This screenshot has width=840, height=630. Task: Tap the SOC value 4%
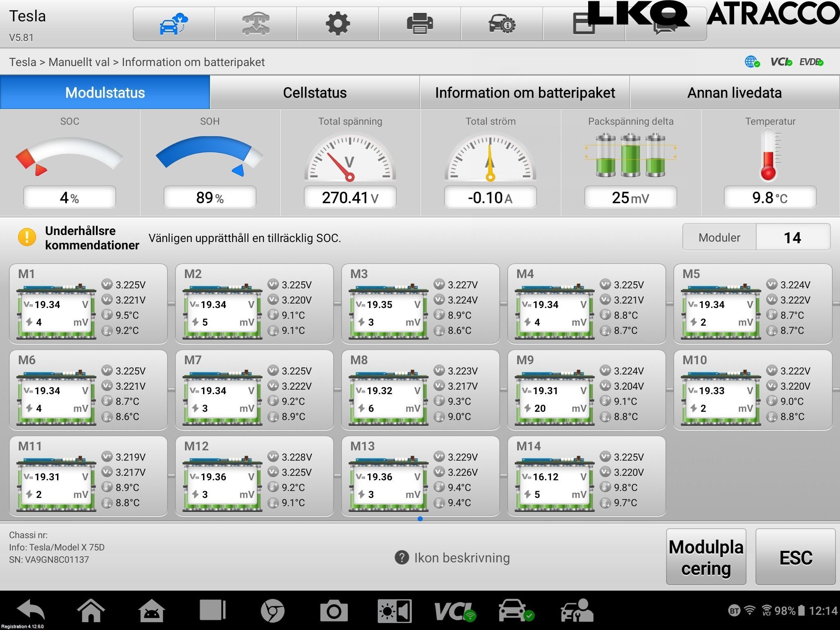tap(69, 197)
